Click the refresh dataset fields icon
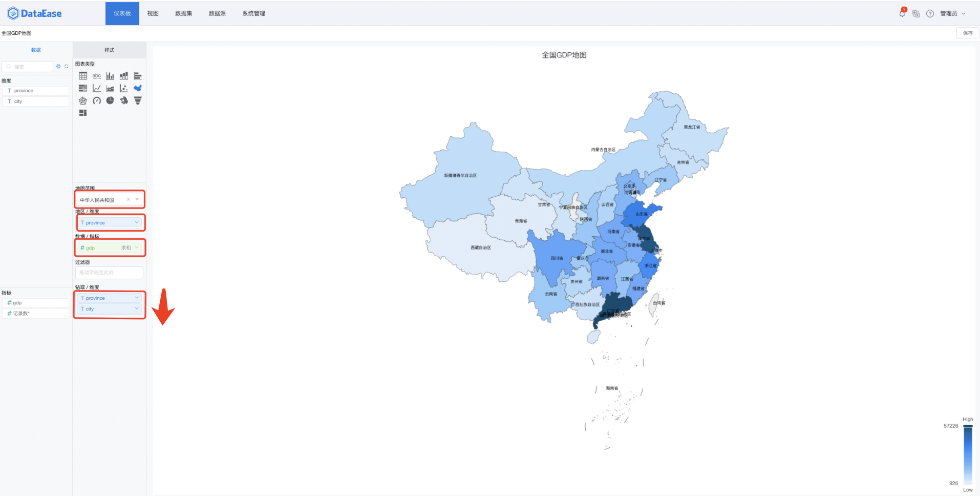980x496 pixels. point(66,66)
